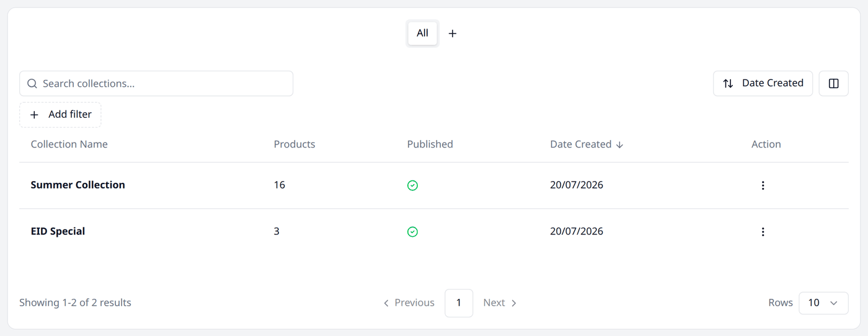Expand the Rows per page selector
868x336 pixels.
tap(823, 303)
